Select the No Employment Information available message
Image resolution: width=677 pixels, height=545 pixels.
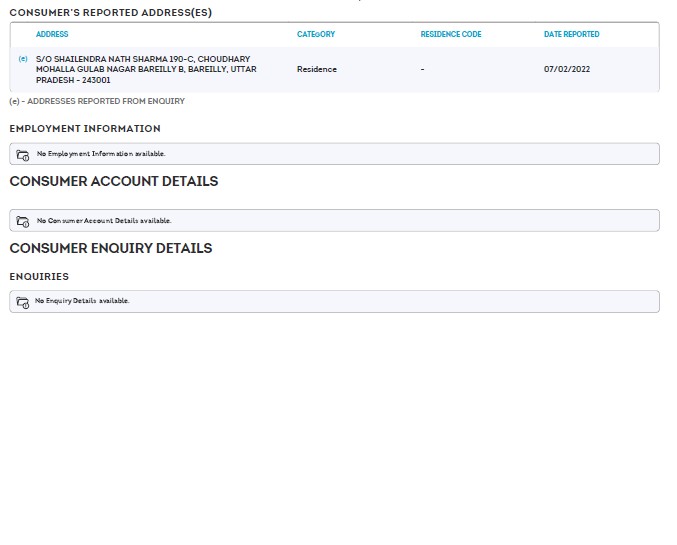(100, 154)
